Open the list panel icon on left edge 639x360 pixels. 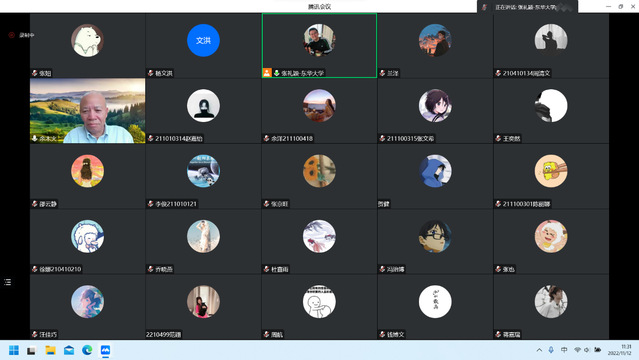tap(7, 282)
